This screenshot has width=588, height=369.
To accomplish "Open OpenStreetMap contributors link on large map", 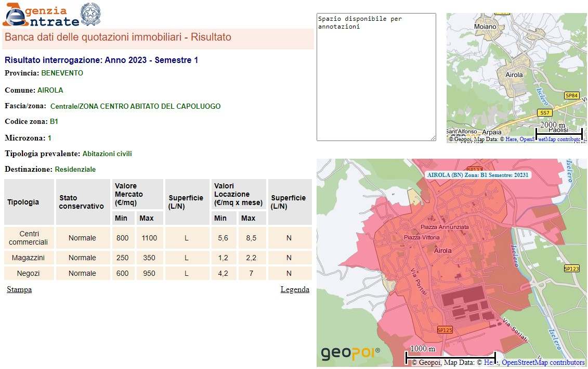I will click(x=543, y=363).
